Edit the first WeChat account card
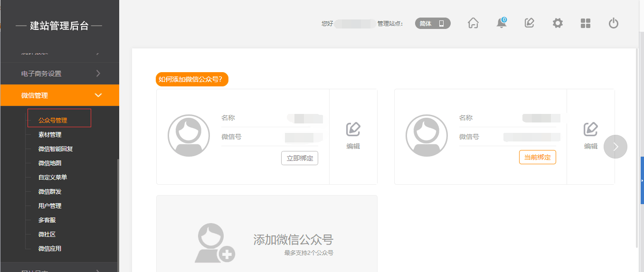 [353, 136]
